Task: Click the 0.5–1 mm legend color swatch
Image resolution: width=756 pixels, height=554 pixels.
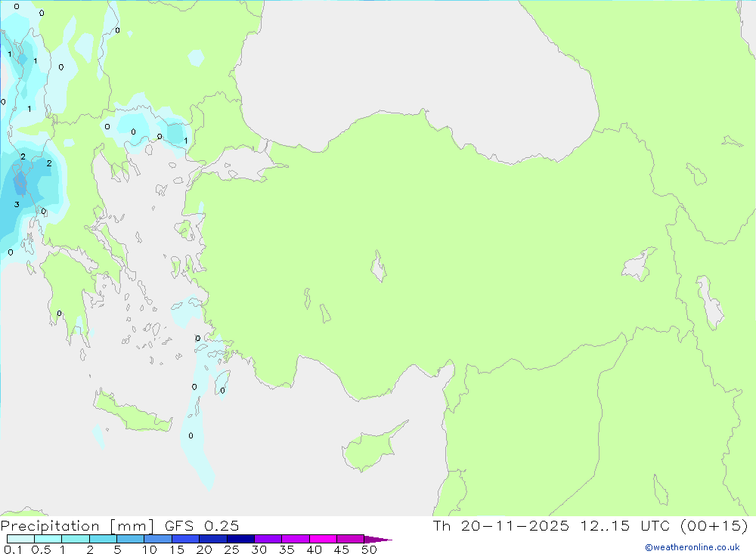Action: coord(48,539)
